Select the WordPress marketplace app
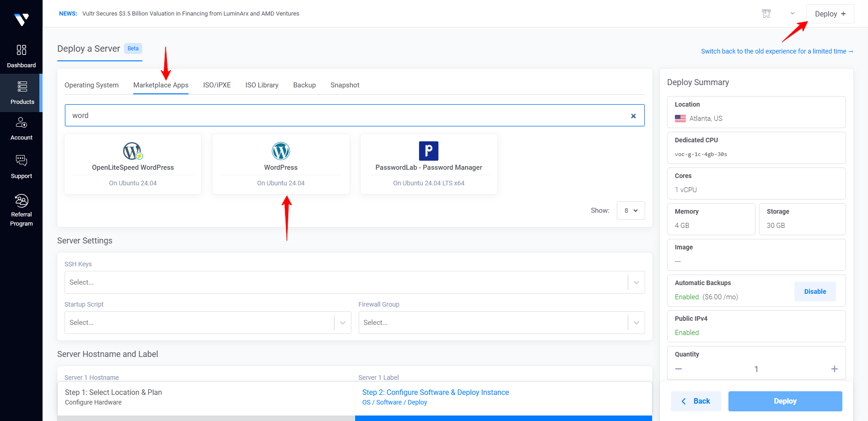 [280, 164]
